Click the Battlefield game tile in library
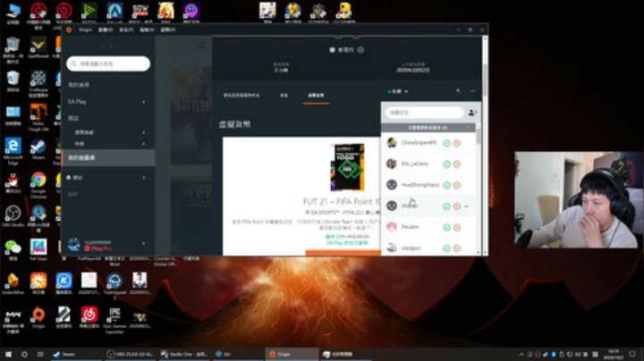Screen dimensions: 644x361 [x=191, y=115]
